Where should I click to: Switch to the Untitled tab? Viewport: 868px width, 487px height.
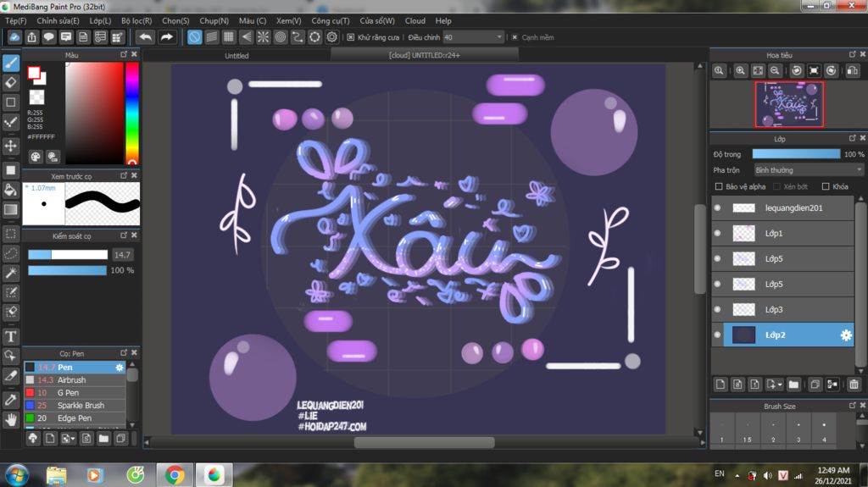point(236,55)
